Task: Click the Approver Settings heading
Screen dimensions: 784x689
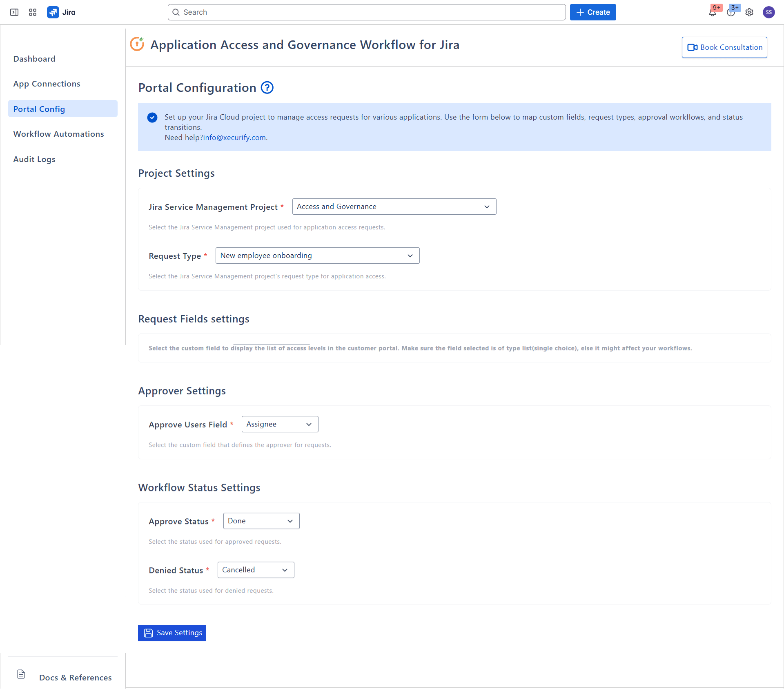Action: [182, 391]
